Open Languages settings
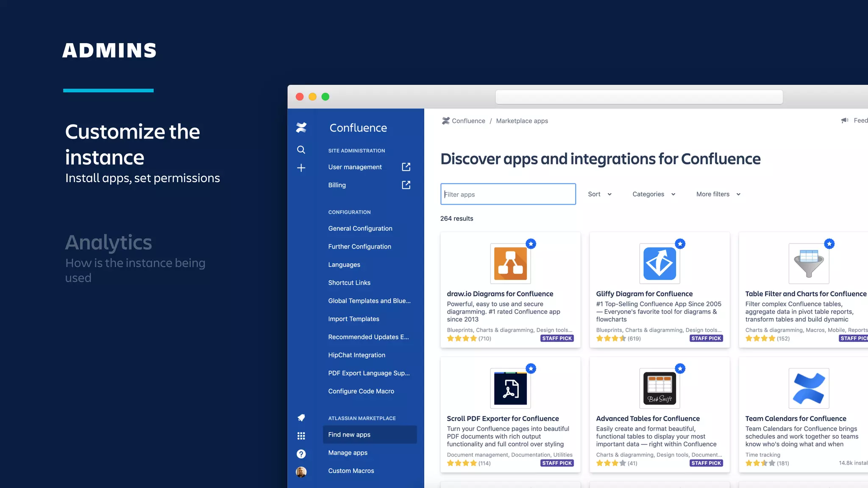This screenshot has width=868, height=488. (x=344, y=265)
